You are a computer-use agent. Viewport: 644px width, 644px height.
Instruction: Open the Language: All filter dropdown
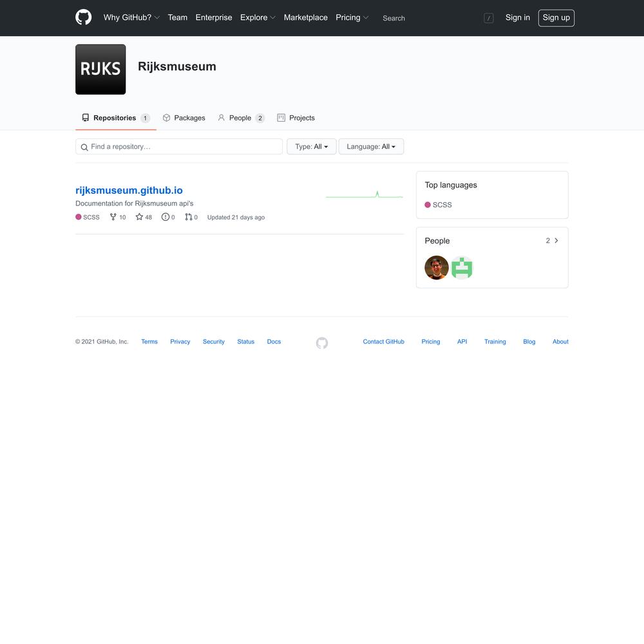[371, 147]
